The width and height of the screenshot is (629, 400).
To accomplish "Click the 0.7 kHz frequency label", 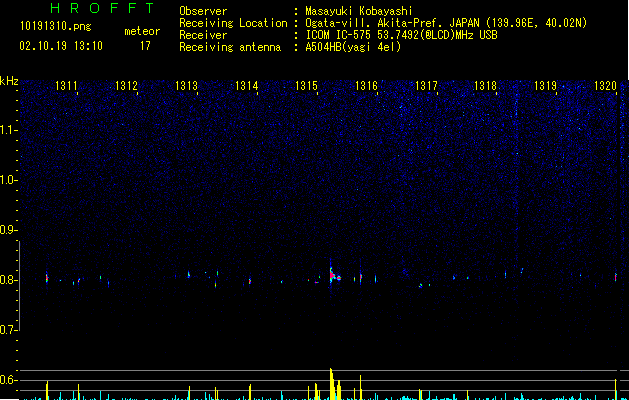I will pyautogui.click(x=9, y=330).
